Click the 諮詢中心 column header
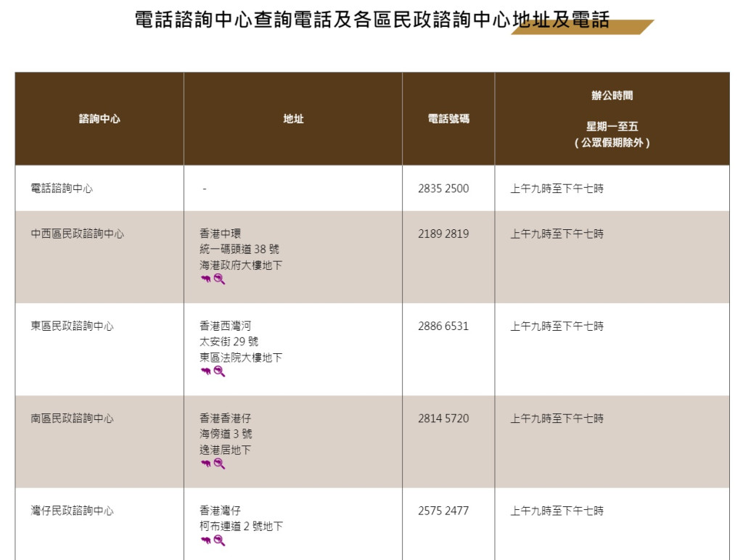The image size is (743, 560). click(x=99, y=119)
